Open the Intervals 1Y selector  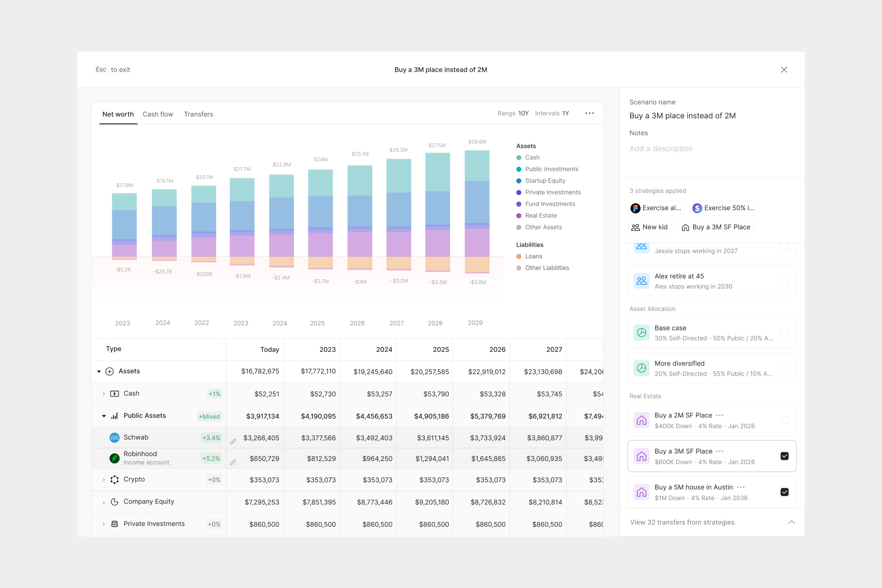[x=552, y=113]
